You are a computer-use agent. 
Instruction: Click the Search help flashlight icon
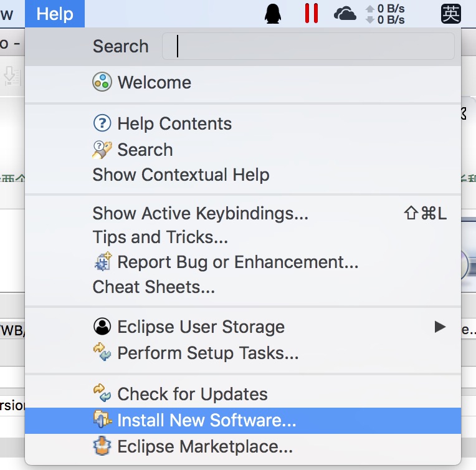tap(102, 150)
